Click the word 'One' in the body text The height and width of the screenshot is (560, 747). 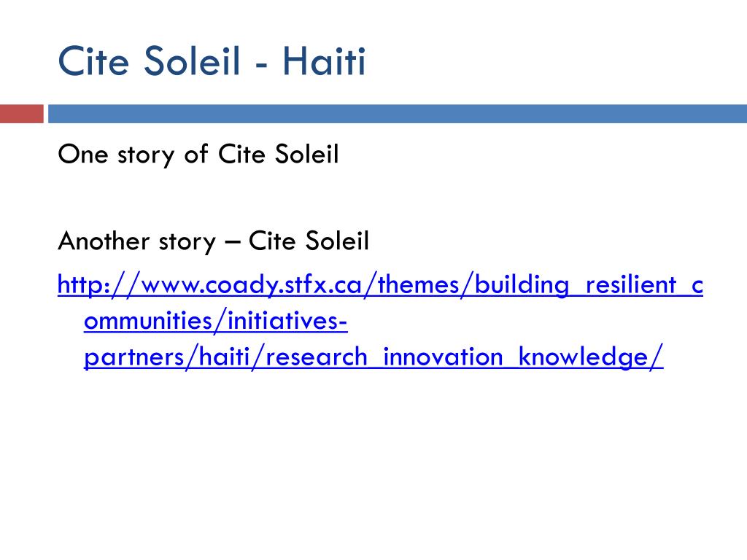tap(83, 155)
